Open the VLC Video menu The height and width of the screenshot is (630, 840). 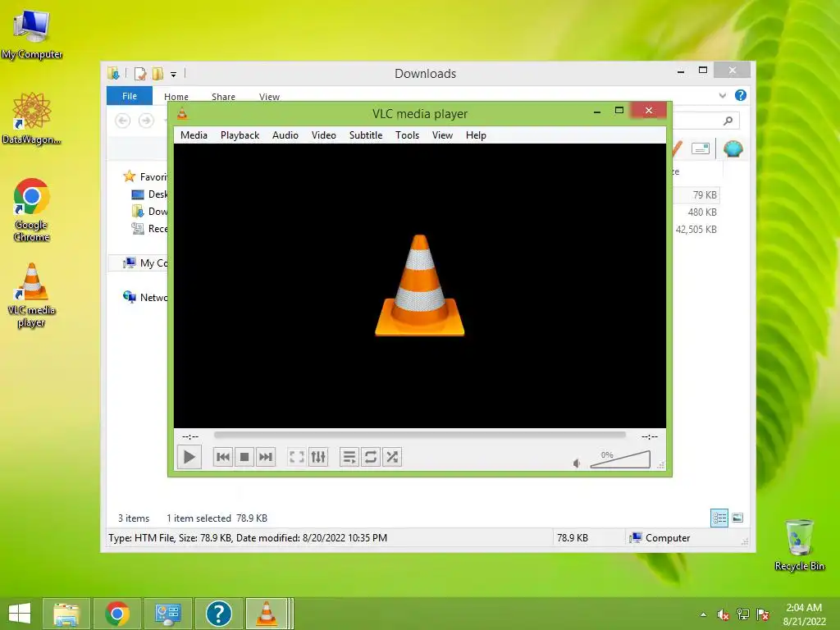323,135
